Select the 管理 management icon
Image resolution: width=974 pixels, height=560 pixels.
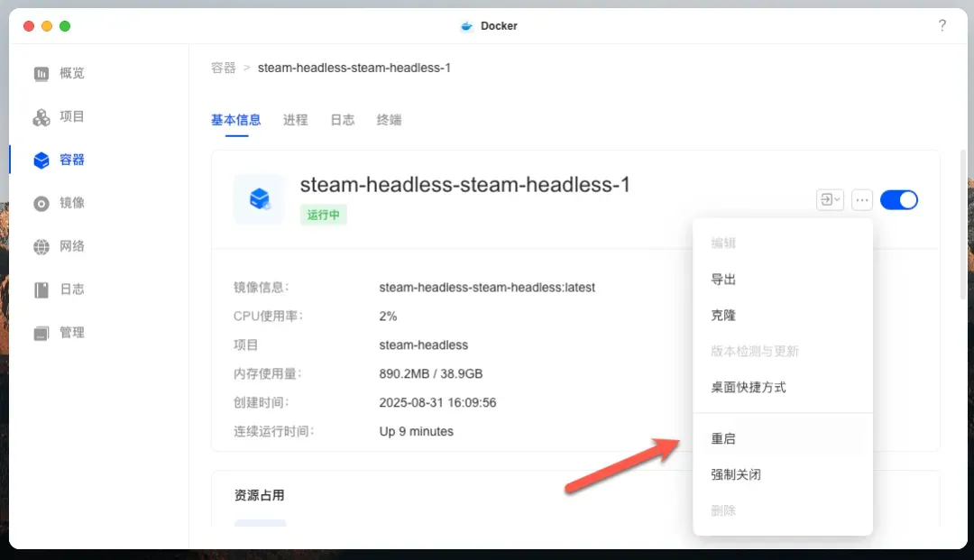point(41,334)
